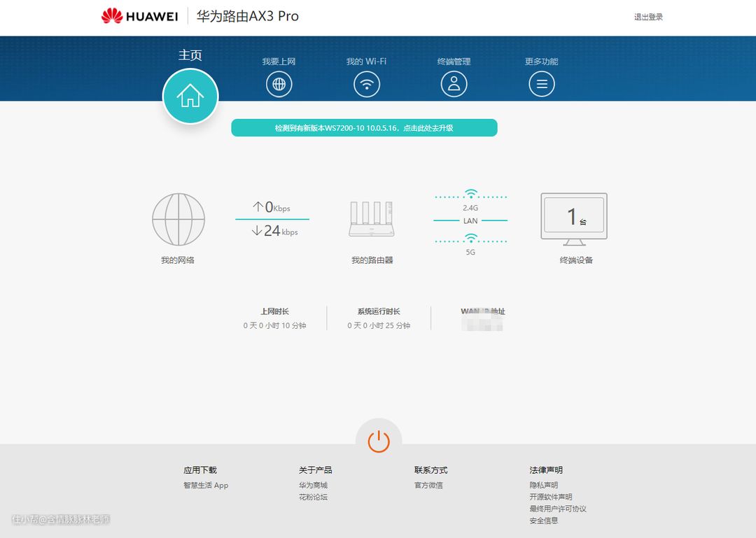The width and height of the screenshot is (756, 538).
Task: Open the 安全信息 link
Action: pyautogui.click(x=544, y=521)
